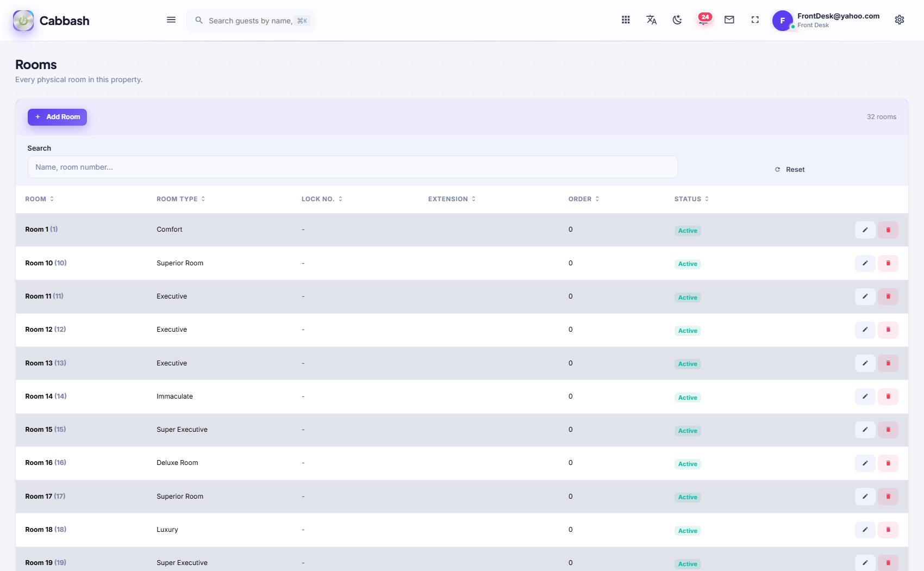Sort table by LOCK NO. column
924x571 pixels.
pos(322,199)
